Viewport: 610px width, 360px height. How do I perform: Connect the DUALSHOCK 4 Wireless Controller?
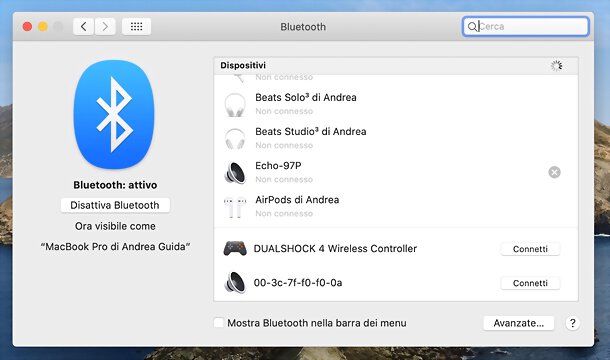point(530,249)
